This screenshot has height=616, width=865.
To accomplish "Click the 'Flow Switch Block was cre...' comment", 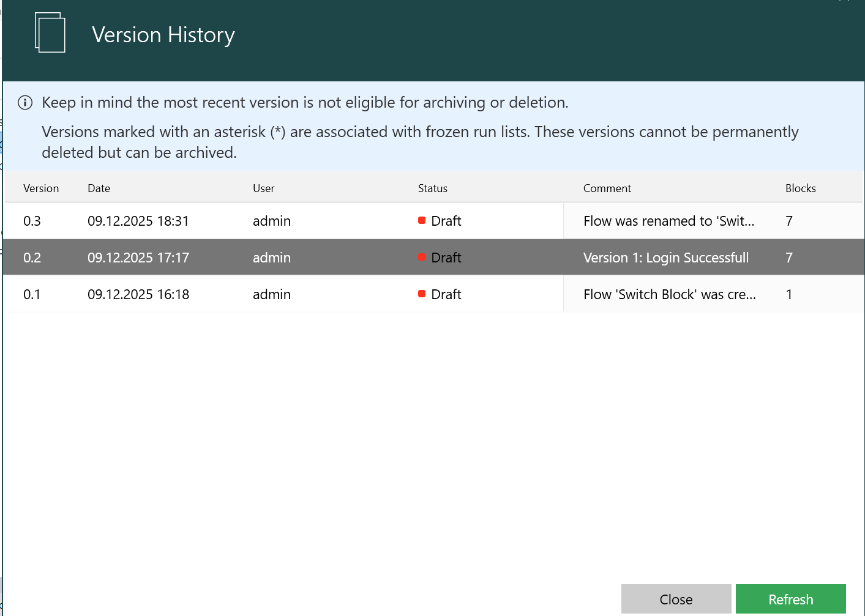I will 670,294.
